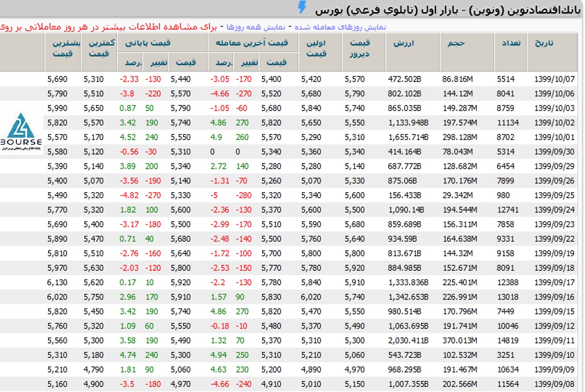Select the date cell 1399/10/01
The height and width of the screenshot is (392, 585).
coord(554,137)
